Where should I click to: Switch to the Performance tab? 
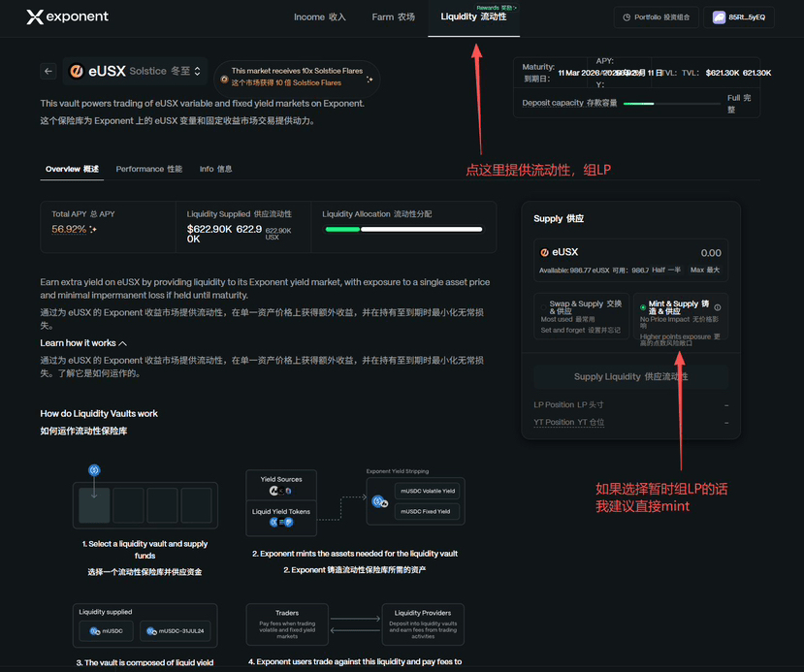[x=148, y=169]
